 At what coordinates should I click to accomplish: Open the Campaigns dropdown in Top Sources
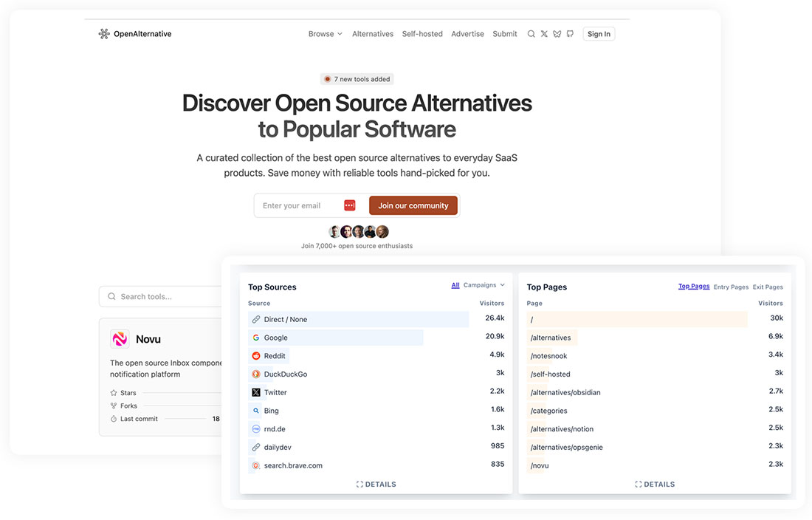(x=484, y=285)
